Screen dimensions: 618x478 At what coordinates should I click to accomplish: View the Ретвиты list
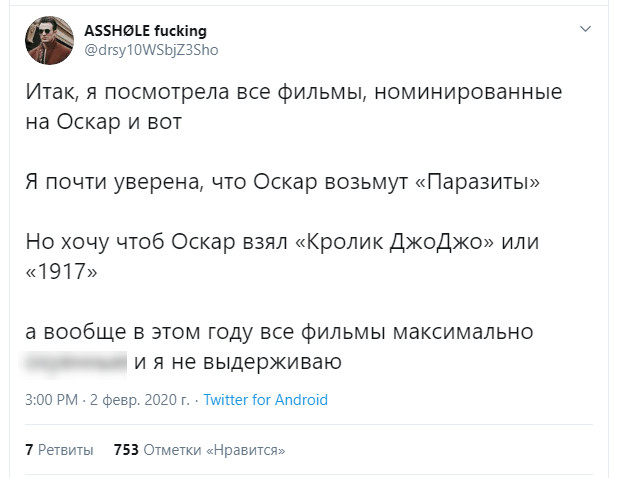65,450
